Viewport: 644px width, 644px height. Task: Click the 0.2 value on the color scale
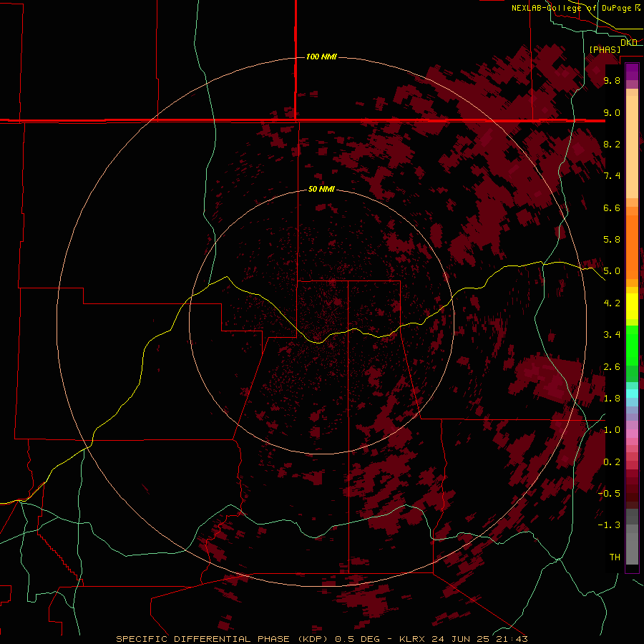tap(612, 462)
